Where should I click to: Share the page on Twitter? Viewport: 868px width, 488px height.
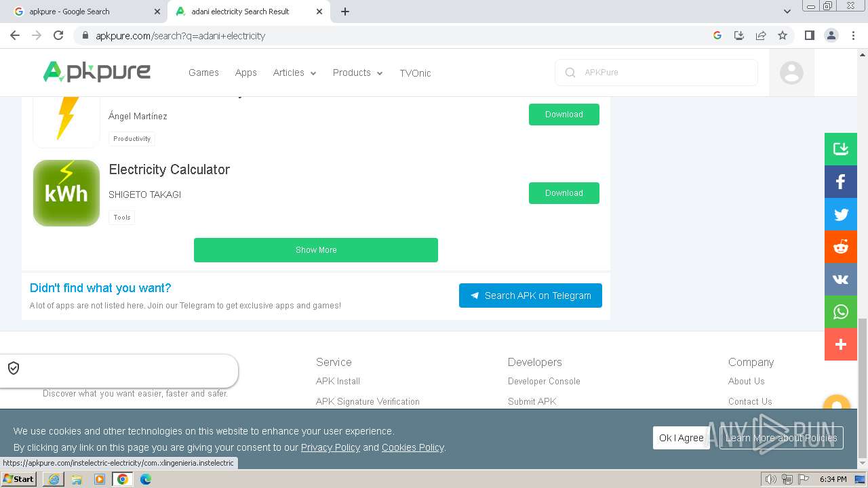841,214
